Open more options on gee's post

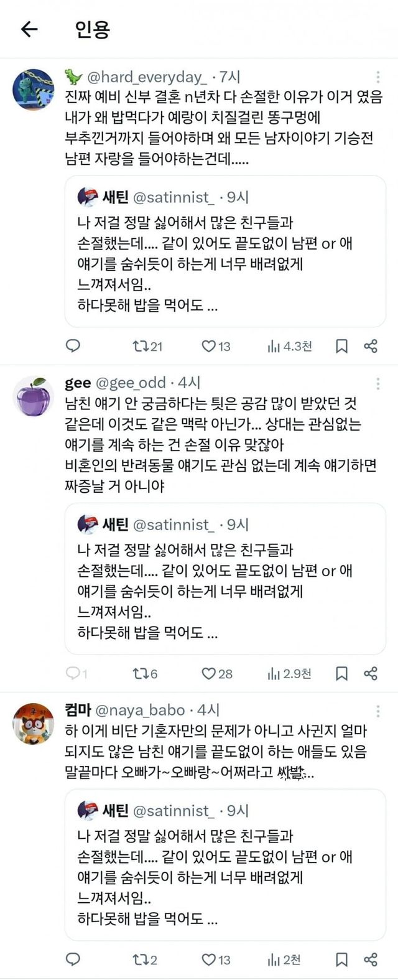[x=378, y=383]
